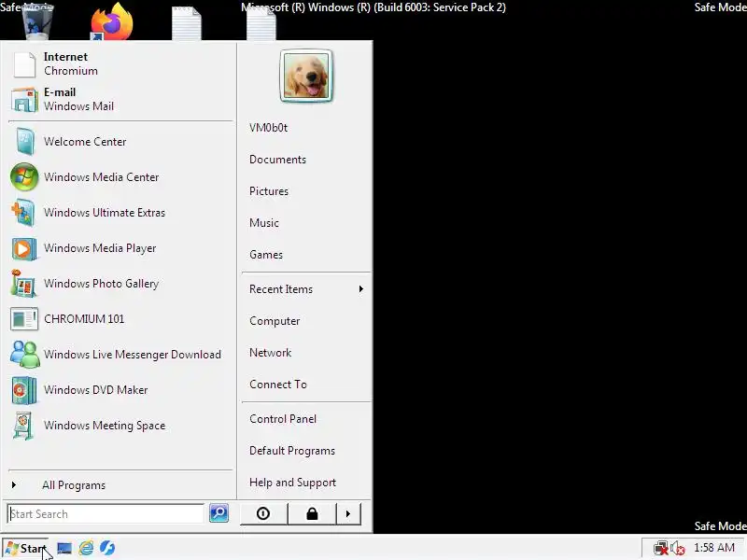Click the muted volume tray icon
The width and height of the screenshot is (747, 560).
tap(678, 549)
